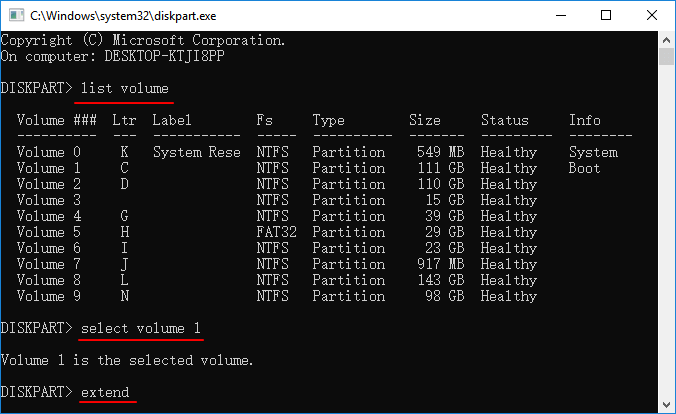Screen dimensions: 676x414
Task: Click the 'System Rese' label of Volume 0
Action: pos(197,152)
